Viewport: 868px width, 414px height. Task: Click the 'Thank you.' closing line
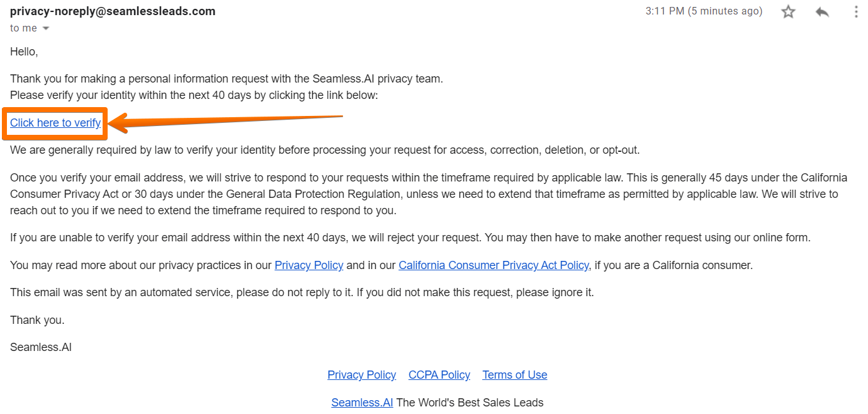[x=37, y=320]
